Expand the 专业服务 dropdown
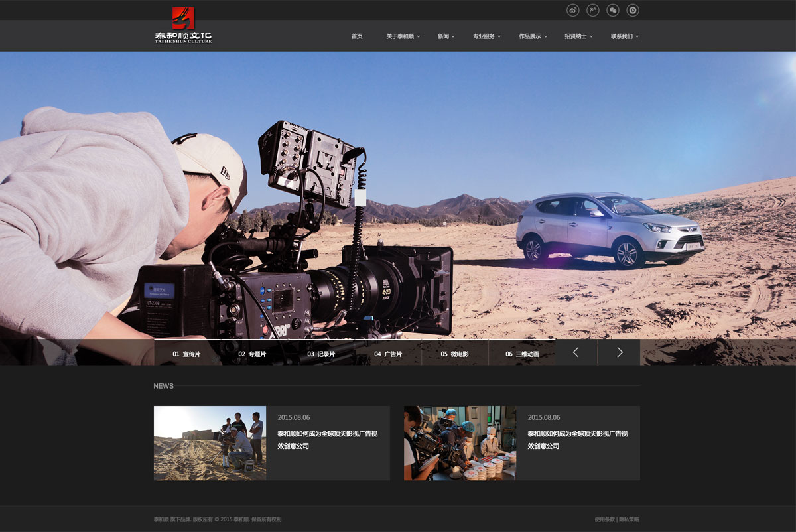The height and width of the screenshot is (532, 796). [x=486, y=36]
